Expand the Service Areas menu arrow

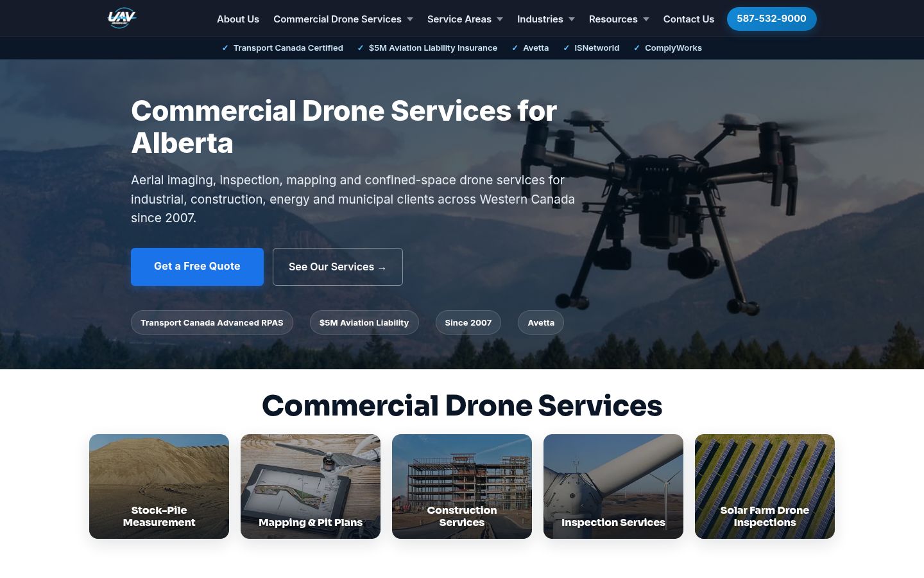500,19
